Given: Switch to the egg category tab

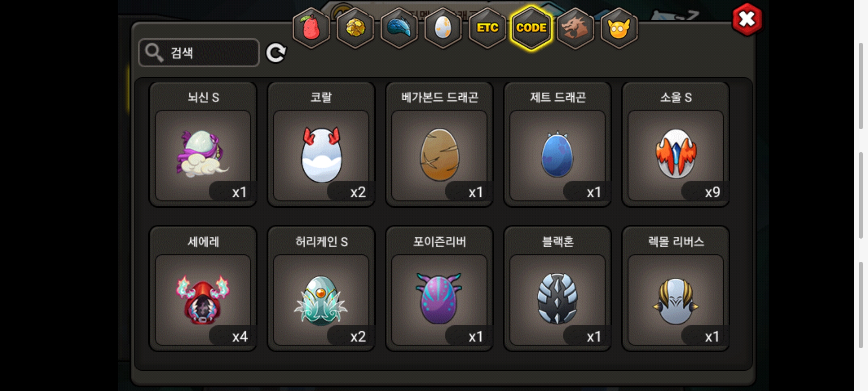Looking at the screenshot, I should click(443, 28).
